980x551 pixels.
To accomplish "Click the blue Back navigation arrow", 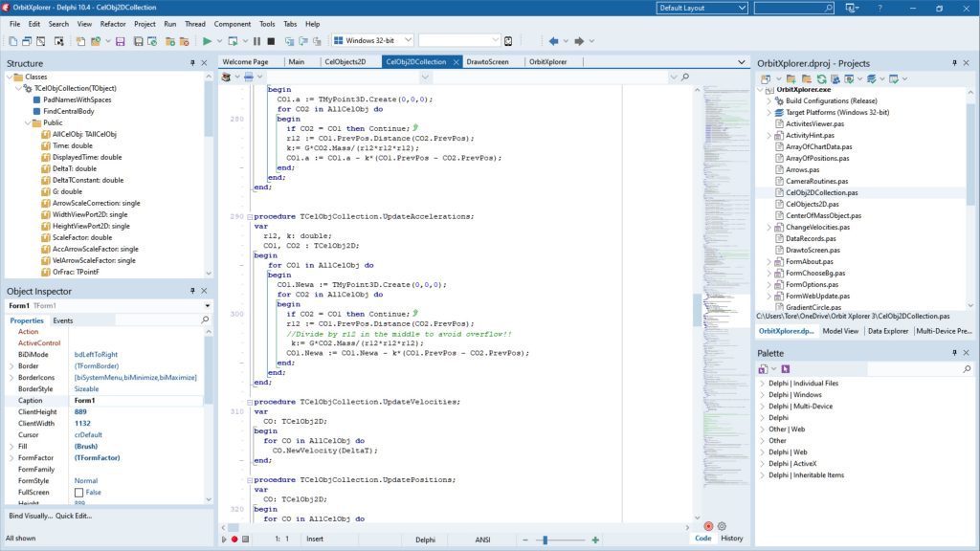I will click(553, 41).
